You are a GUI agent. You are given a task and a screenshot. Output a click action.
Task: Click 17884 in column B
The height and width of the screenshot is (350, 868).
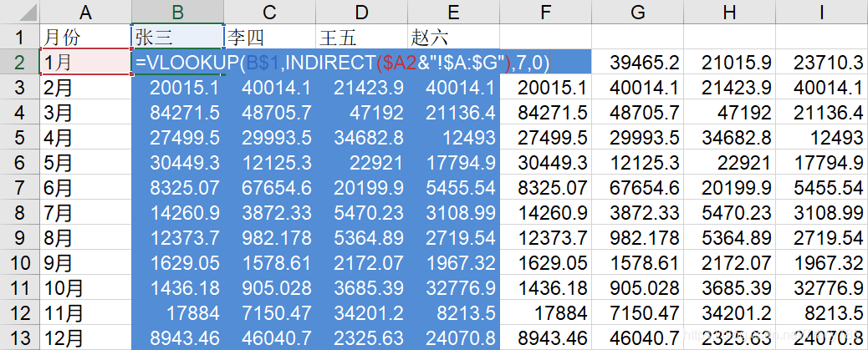click(x=177, y=313)
